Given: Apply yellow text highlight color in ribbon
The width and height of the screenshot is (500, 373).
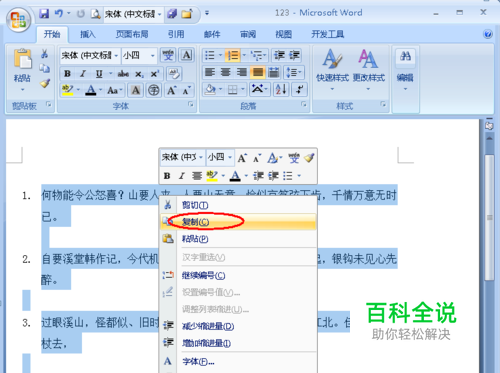Looking at the screenshot, I should [x=68, y=90].
